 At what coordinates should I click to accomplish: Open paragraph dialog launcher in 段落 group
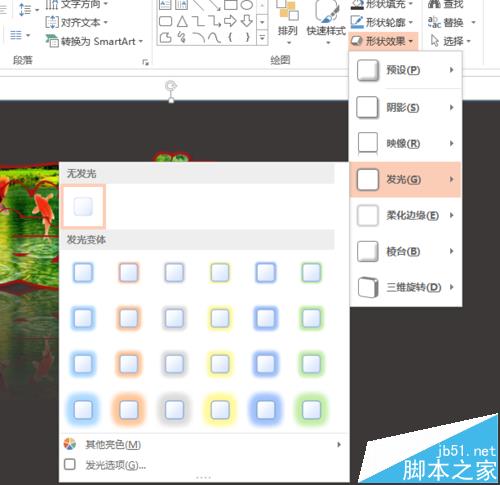pos(145,62)
